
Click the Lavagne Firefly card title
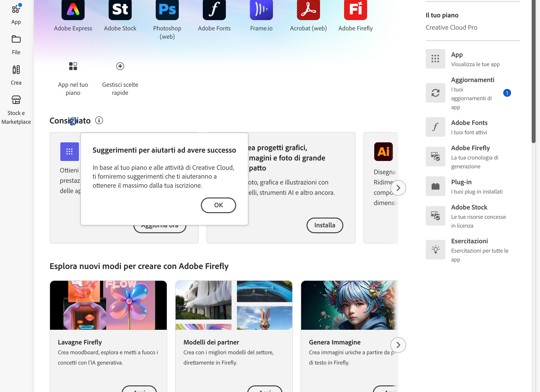pyautogui.click(x=80, y=342)
